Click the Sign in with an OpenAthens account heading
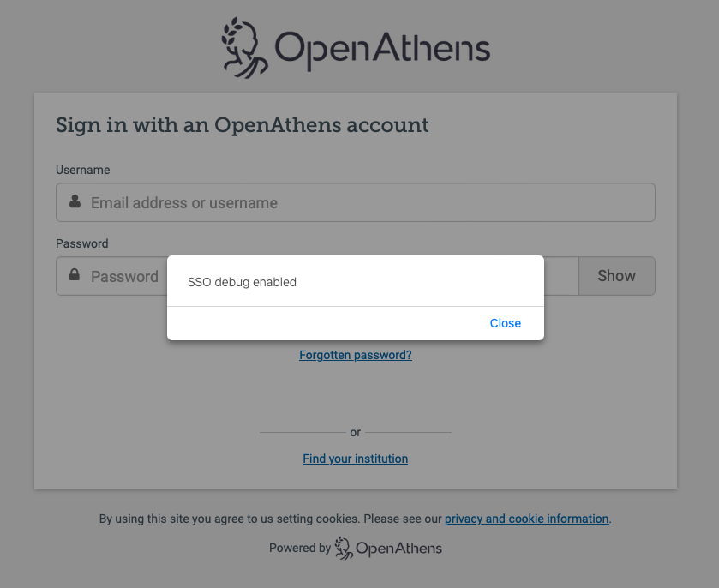Screen dimensions: 719x588 point(242,125)
